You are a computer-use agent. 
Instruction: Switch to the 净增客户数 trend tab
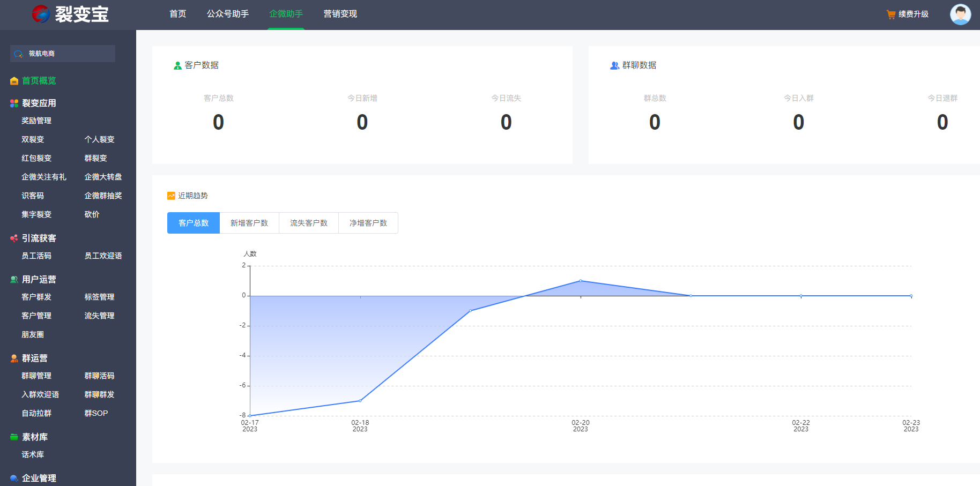[x=368, y=223]
